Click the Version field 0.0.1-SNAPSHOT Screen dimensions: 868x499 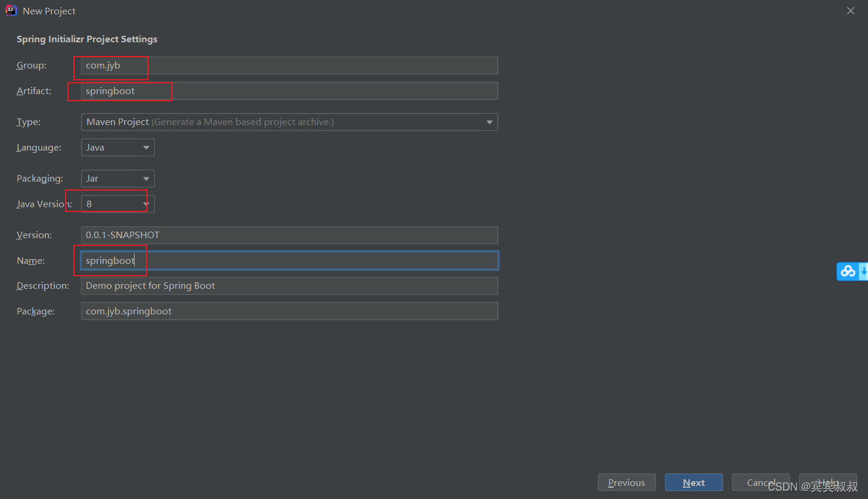pos(290,235)
